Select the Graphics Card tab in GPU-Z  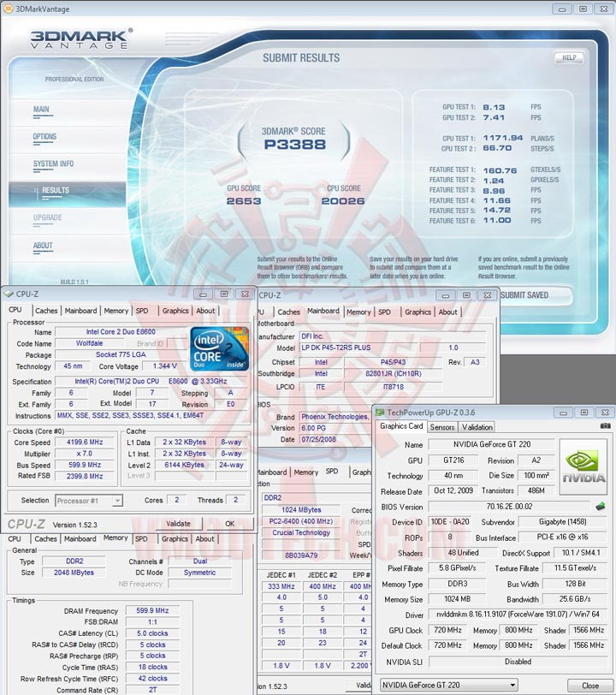[401, 426]
